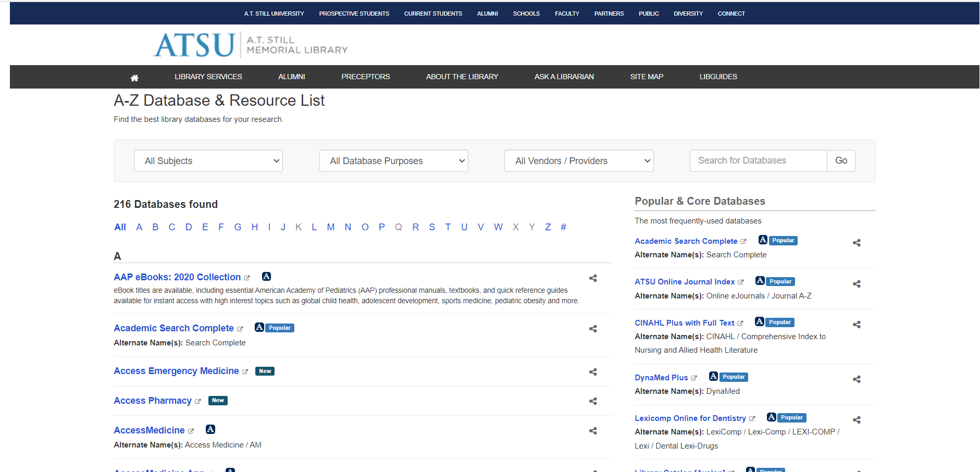Open Prospective Students top link
Image resolution: width=980 pixels, height=472 pixels.
tap(354, 14)
